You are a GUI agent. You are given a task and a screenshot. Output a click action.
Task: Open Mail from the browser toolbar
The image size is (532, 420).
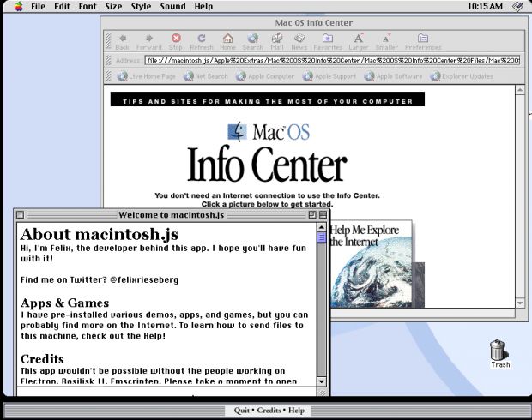point(277,42)
